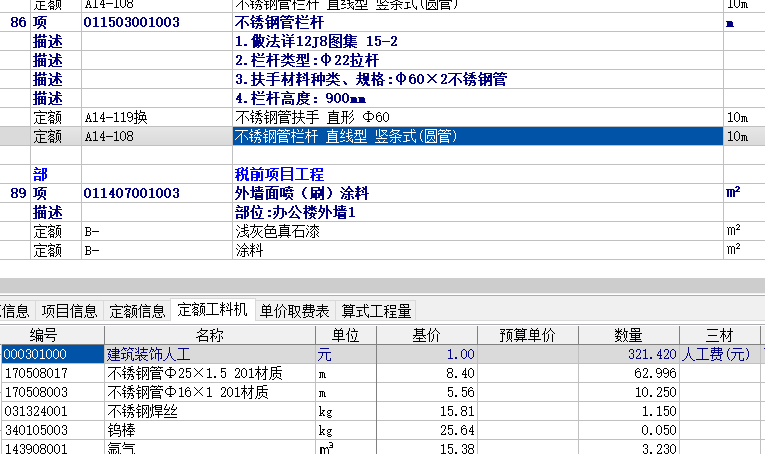Select description 2.栏杆类型:Φ22拉杆
Image resolution: width=765 pixels, height=454 pixels.
(307, 60)
